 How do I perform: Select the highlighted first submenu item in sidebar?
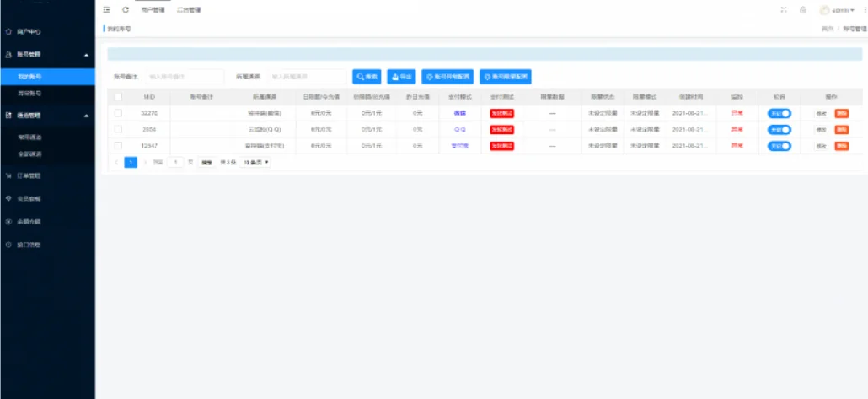(47, 76)
